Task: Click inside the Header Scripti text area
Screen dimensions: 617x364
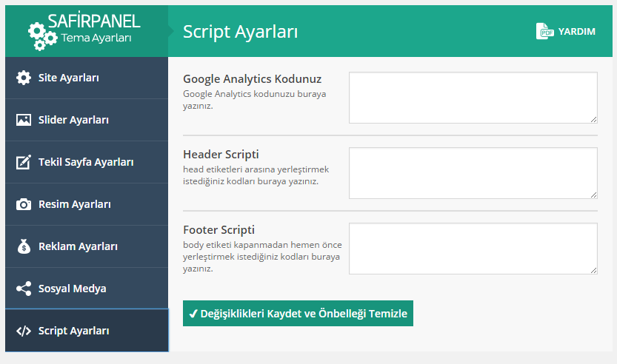Action: (473, 173)
